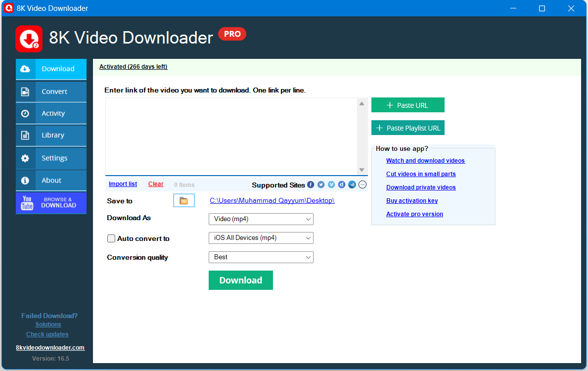
Task: Minimize the 8K Video Downloader window
Action: (x=513, y=8)
